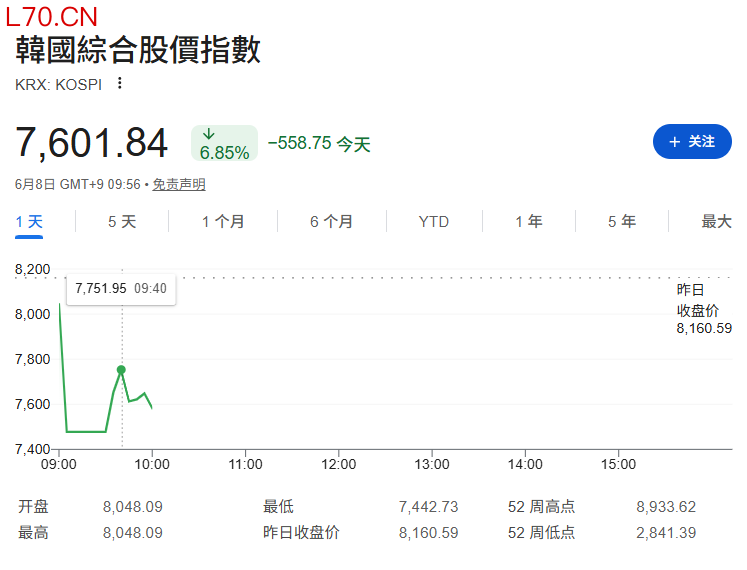Click the green data point marker on the chart
This screenshot has width=747, height=570.
click(121, 369)
